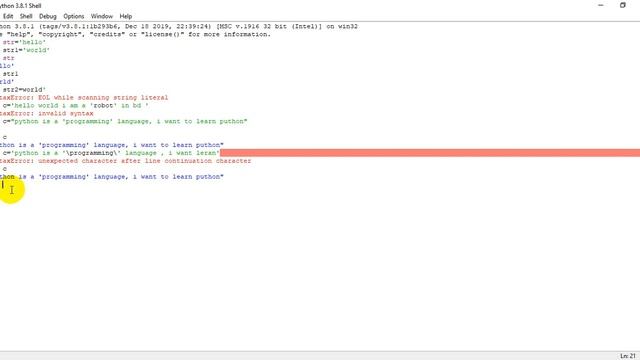Click the 'unexpected character after line continuation' error
Screen dimensions: 640x360
point(126,161)
